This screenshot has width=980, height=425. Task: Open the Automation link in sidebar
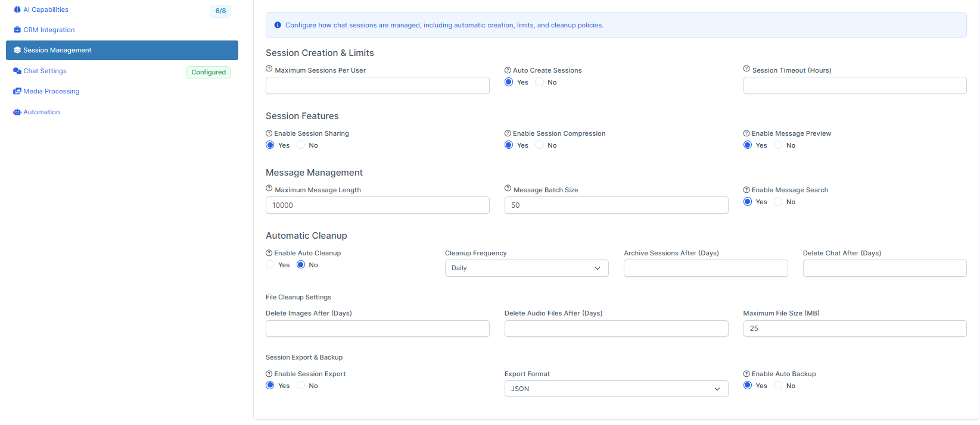point(42,112)
